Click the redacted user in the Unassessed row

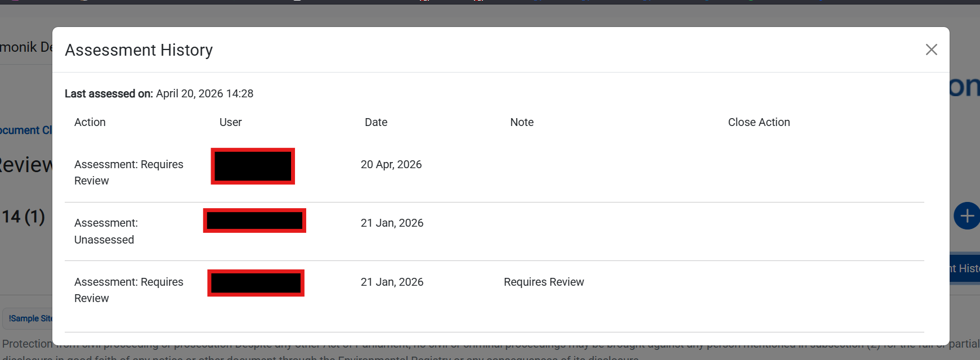click(254, 220)
